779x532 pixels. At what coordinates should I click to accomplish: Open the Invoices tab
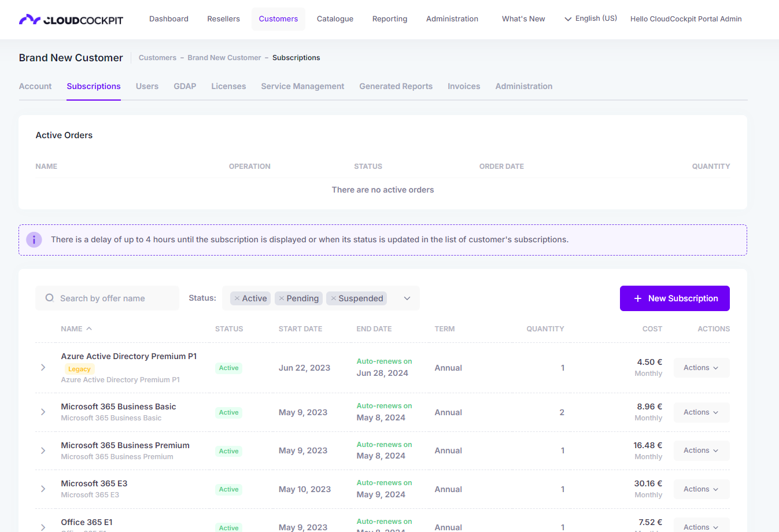(x=464, y=86)
